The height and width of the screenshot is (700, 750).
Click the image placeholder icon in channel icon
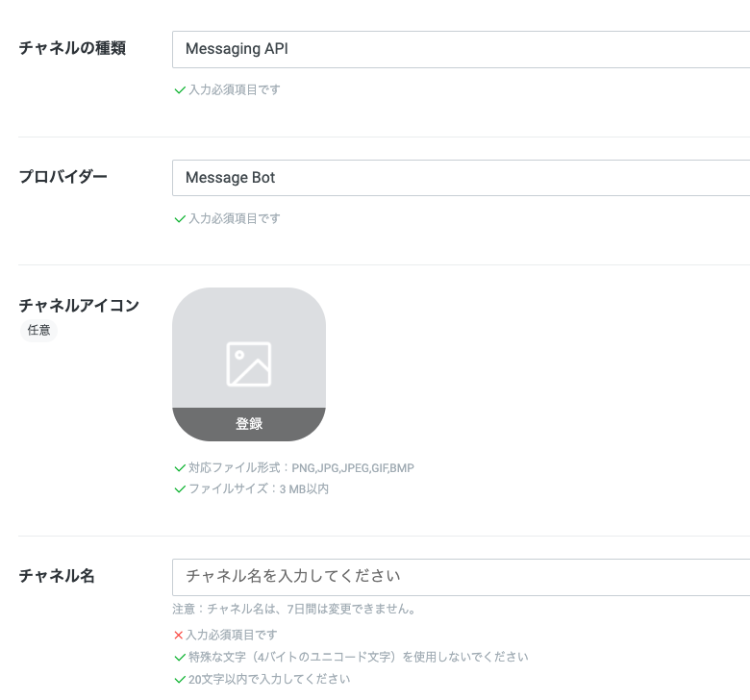(x=249, y=364)
